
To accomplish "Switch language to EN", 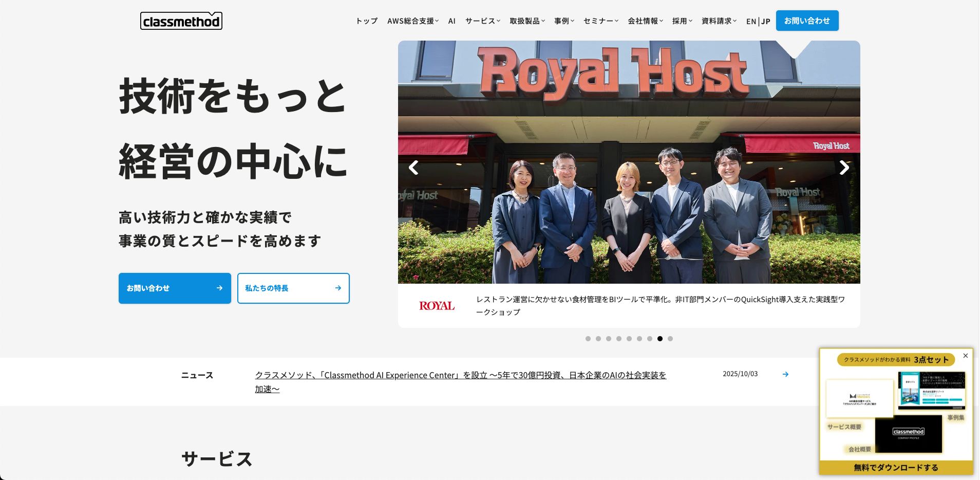I will (751, 22).
